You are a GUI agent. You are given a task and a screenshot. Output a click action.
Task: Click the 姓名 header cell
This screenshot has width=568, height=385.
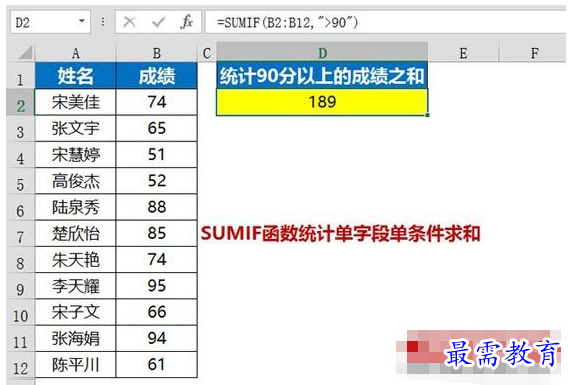[75, 76]
